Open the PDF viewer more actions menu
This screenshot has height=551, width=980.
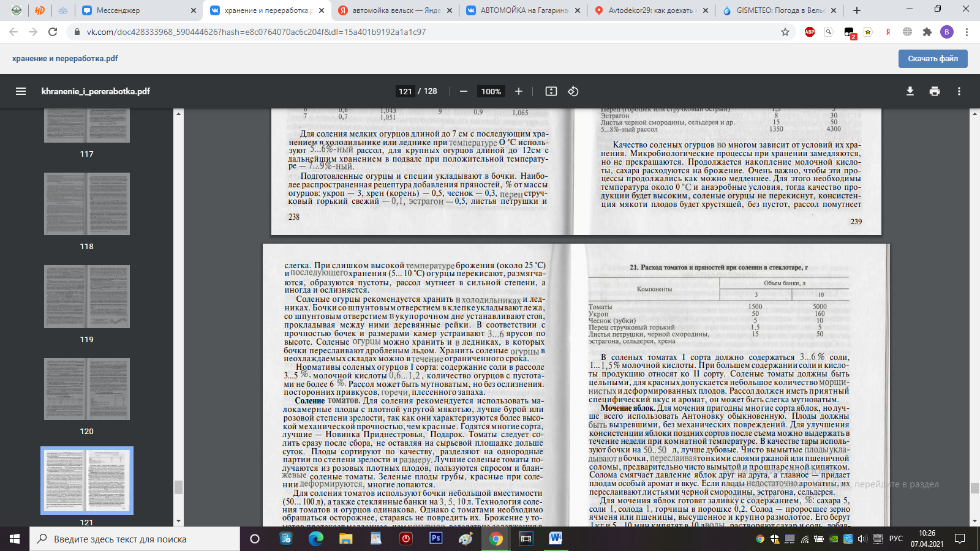(959, 91)
